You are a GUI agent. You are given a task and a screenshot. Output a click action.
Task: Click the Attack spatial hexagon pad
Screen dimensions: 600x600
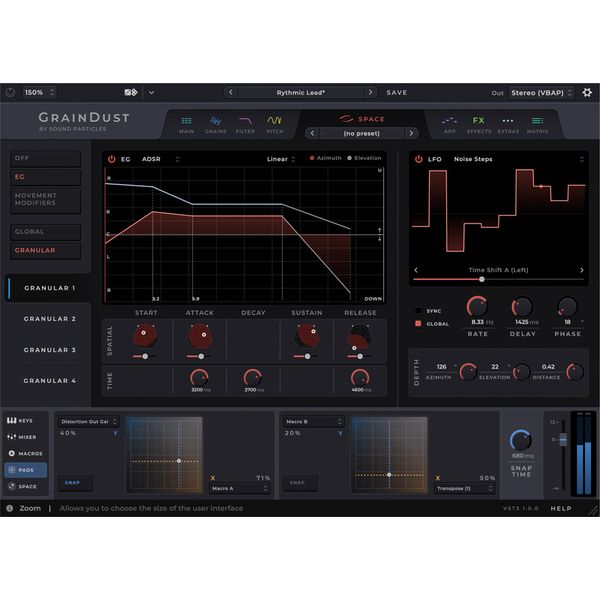coord(199,336)
